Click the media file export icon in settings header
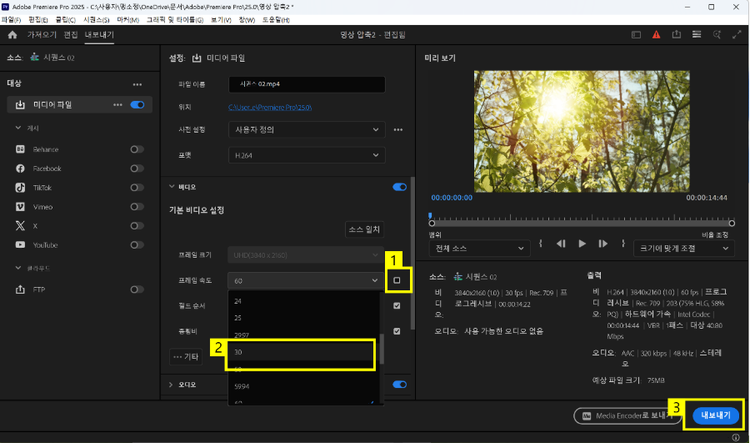Screen dimensions: 750x443 [197, 58]
